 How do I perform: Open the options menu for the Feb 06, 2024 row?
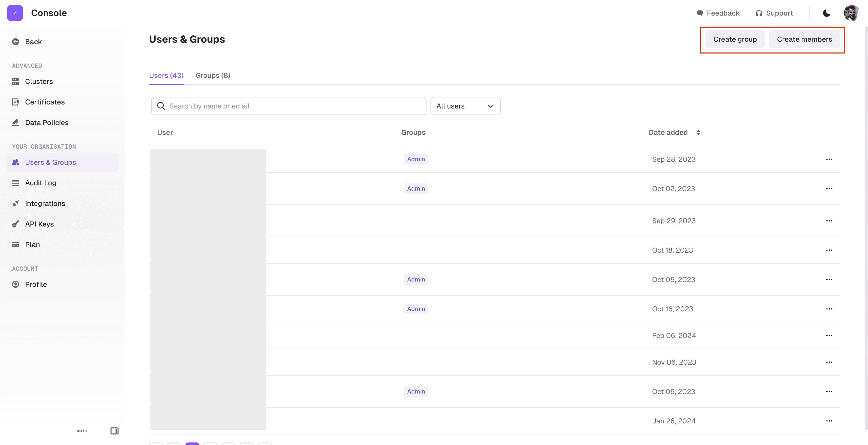point(829,336)
